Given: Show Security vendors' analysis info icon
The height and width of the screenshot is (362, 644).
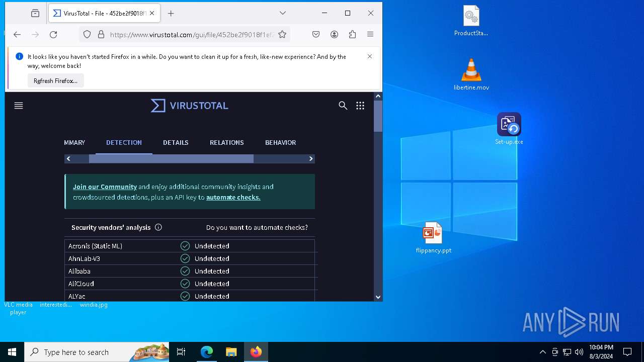Looking at the screenshot, I should click(158, 227).
